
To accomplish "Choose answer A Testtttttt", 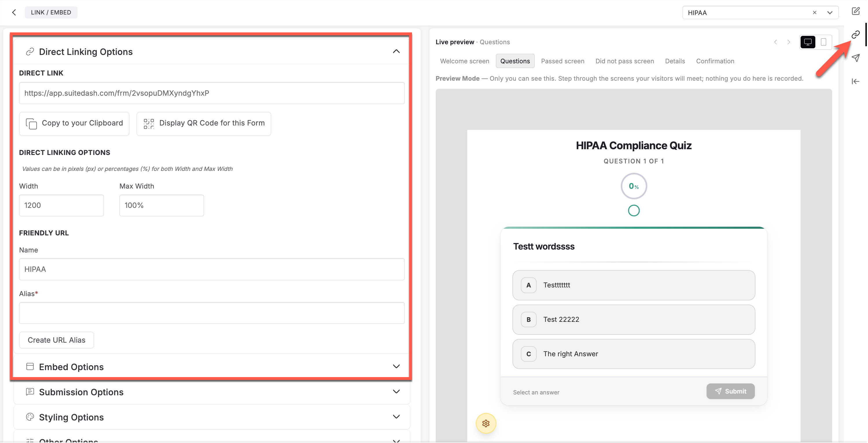I will pyautogui.click(x=633, y=285).
